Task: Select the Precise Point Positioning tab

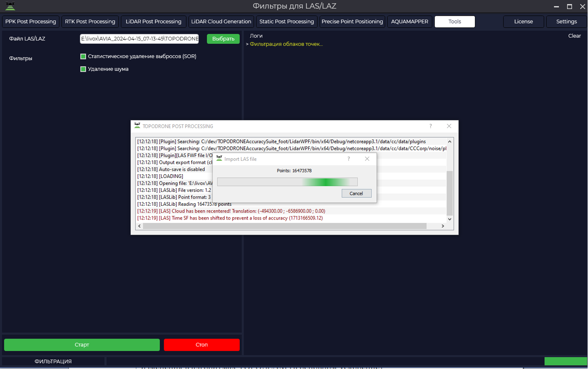Action: (x=352, y=21)
